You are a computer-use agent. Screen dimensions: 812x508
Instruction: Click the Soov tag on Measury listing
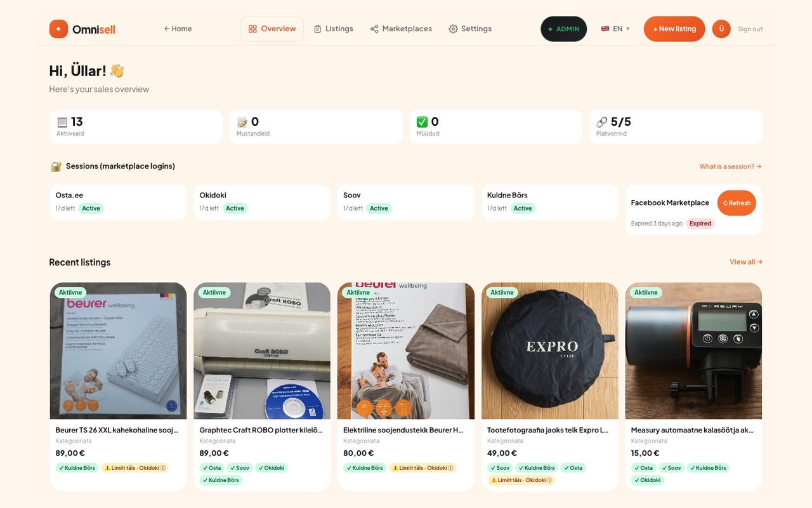point(671,468)
